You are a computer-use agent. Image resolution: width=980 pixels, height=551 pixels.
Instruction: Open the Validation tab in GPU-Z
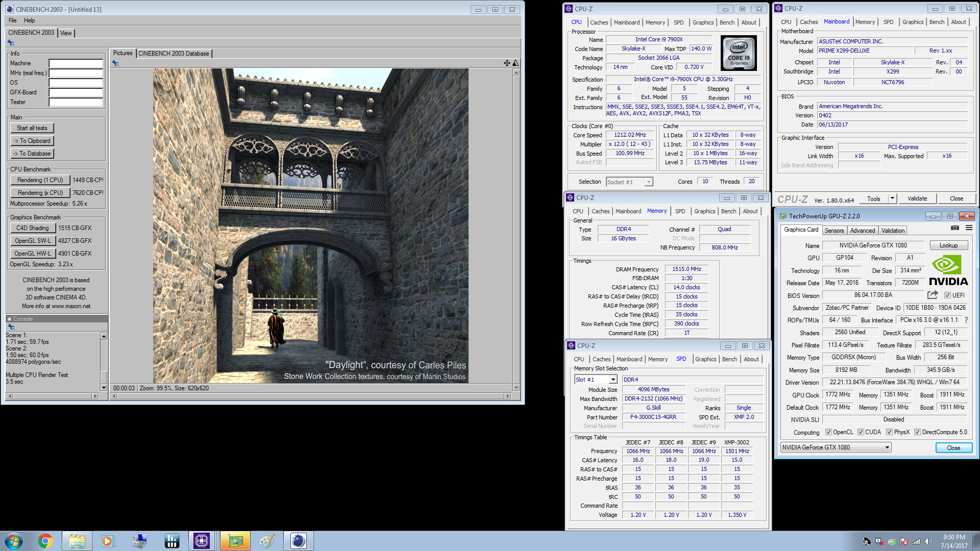[x=893, y=231]
